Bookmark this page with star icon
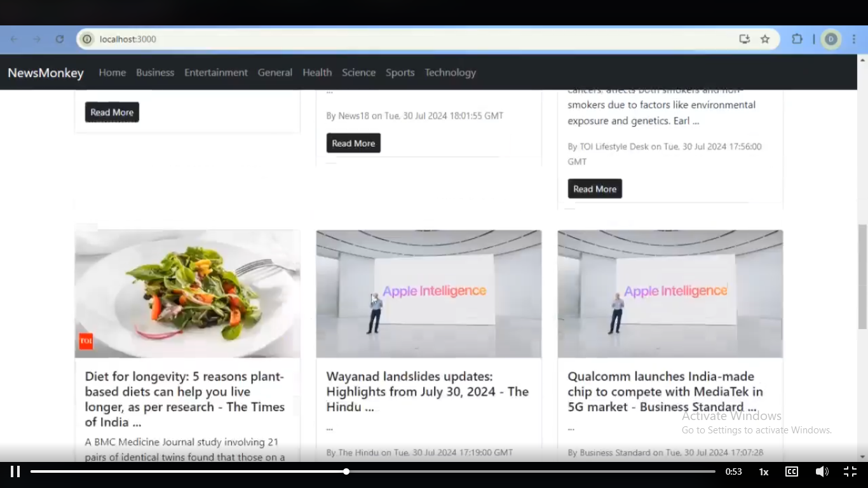The image size is (868, 488). (765, 39)
